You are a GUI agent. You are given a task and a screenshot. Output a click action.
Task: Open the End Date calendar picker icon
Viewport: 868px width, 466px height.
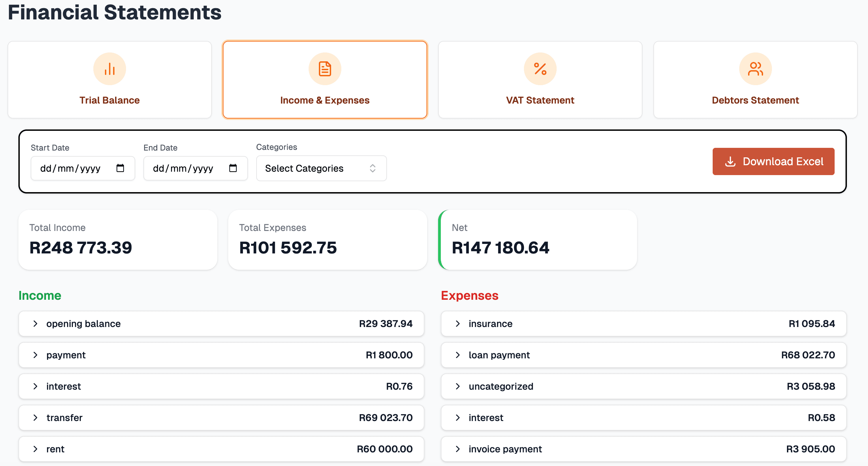(233, 168)
